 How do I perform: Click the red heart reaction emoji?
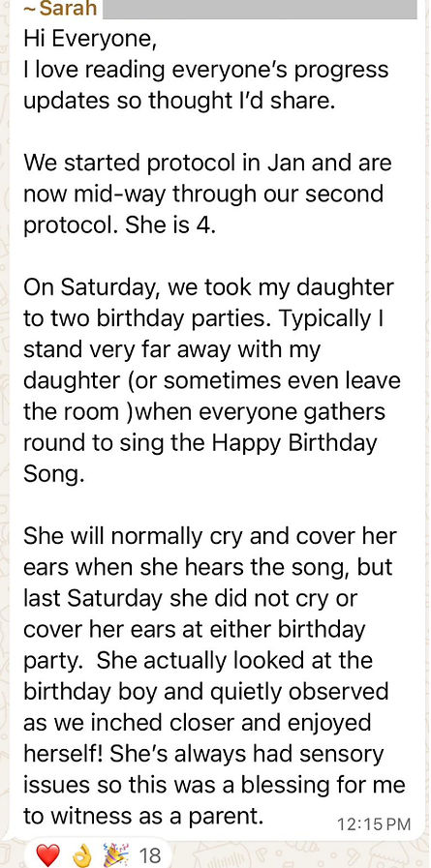point(47,855)
